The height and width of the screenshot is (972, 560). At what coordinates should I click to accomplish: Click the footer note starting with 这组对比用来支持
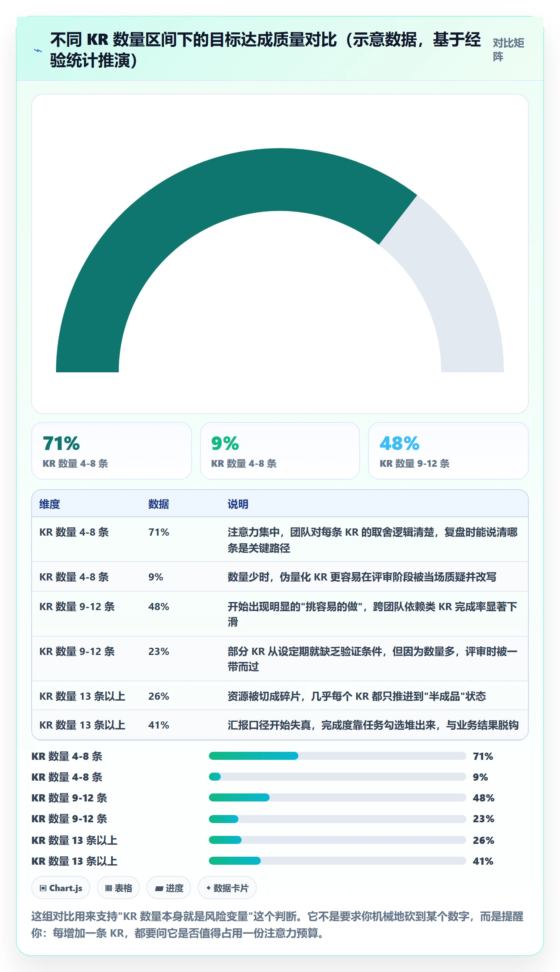[278, 925]
